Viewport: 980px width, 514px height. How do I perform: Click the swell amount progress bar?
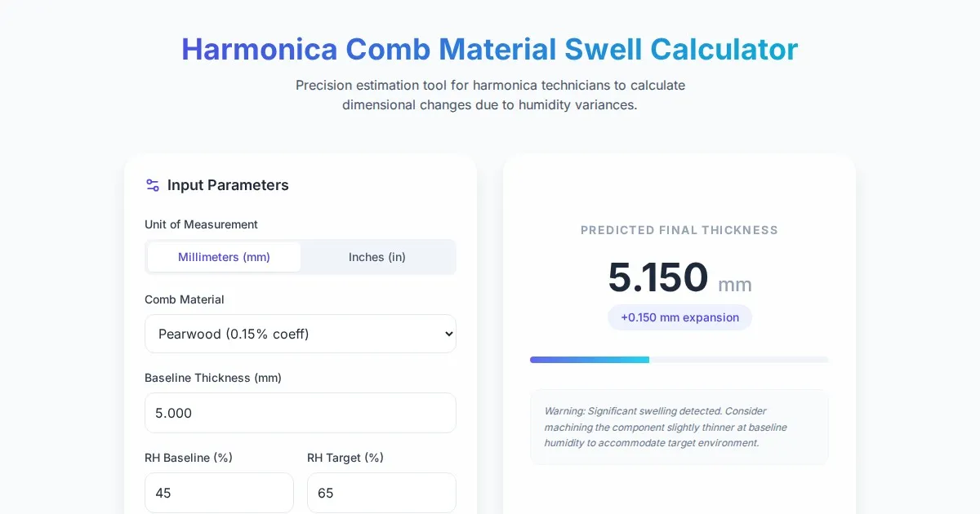click(679, 360)
